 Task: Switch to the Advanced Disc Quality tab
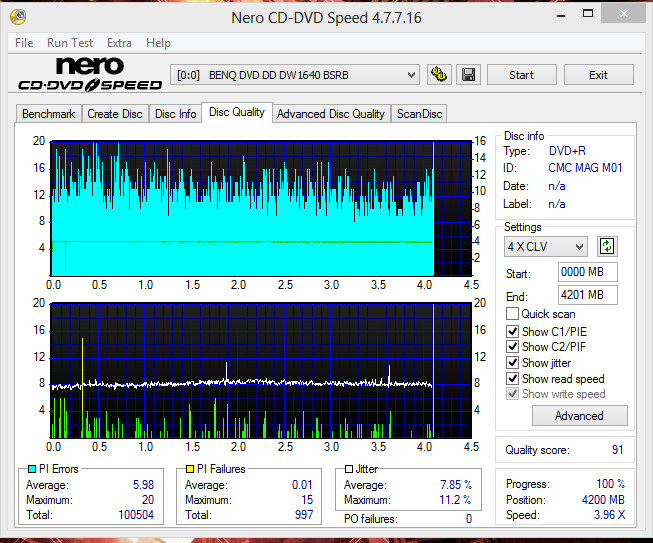(331, 114)
